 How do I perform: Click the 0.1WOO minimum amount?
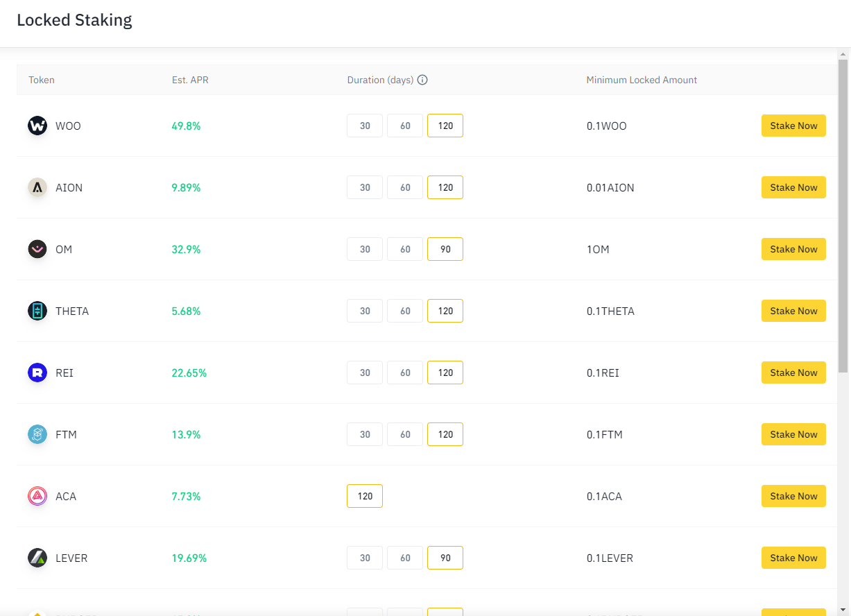pos(606,126)
